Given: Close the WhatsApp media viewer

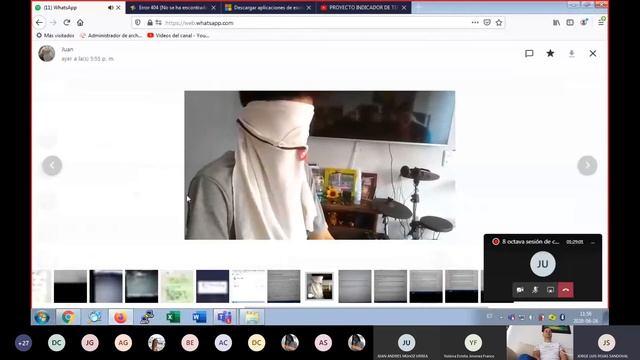Looking at the screenshot, I should (593, 53).
